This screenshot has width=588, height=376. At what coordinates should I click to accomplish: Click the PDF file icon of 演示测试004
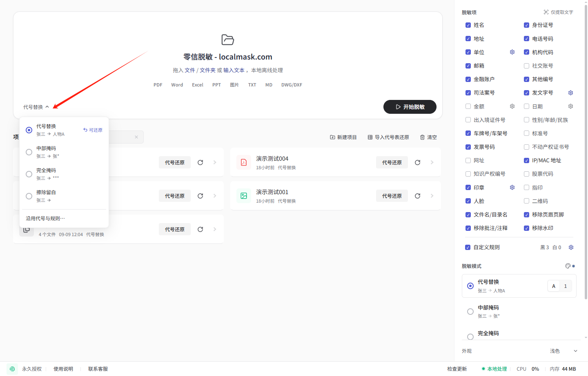point(244,162)
